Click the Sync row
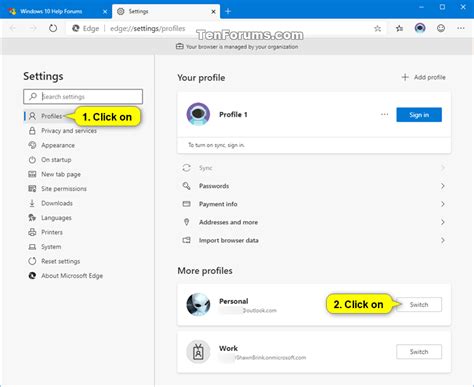This screenshot has width=474, height=387. [x=314, y=168]
